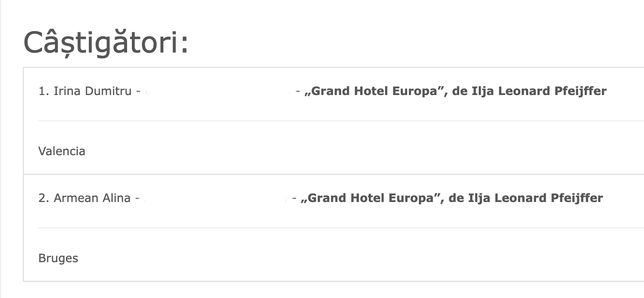Click the word "de" in first winner row

coord(459,91)
